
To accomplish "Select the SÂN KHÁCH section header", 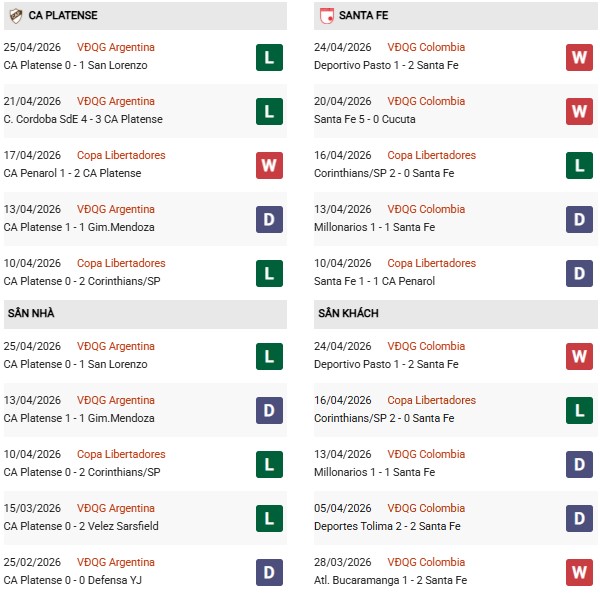I will click(349, 314).
